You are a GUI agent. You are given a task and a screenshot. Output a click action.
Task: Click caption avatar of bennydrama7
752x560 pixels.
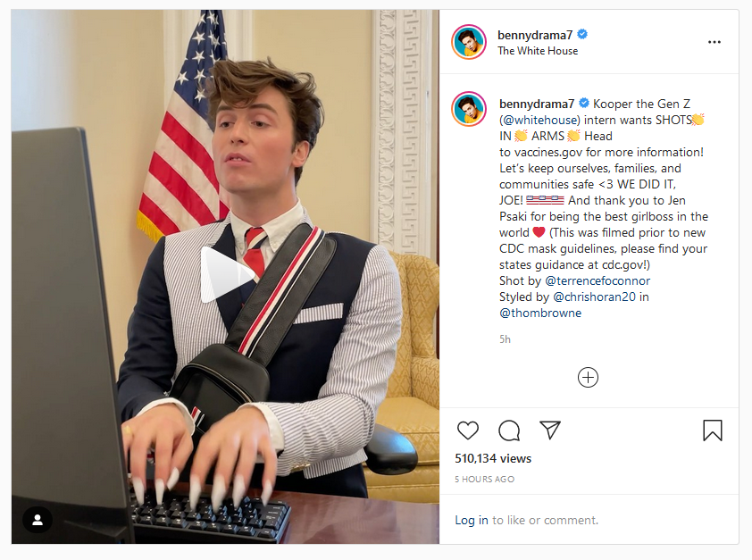pos(469,109)
